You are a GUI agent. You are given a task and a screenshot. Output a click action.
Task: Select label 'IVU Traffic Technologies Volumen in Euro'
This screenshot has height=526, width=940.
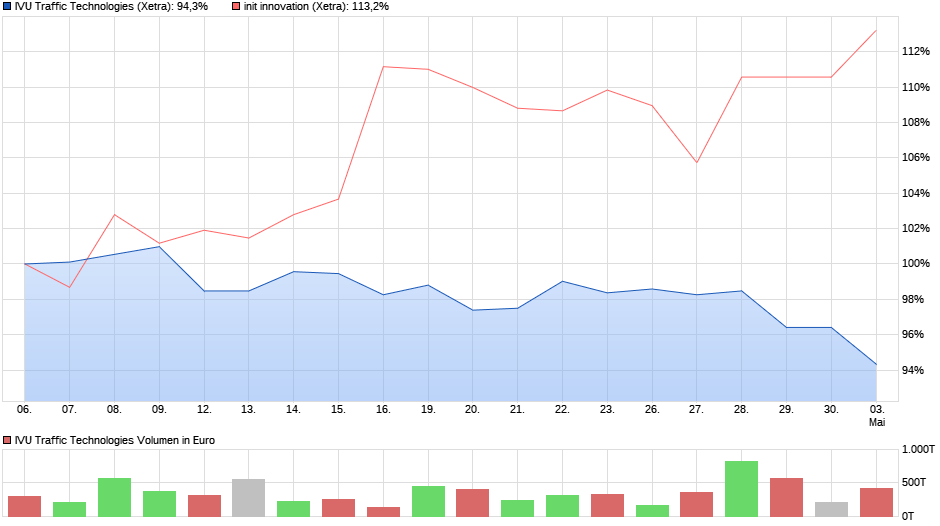(115, 440)
